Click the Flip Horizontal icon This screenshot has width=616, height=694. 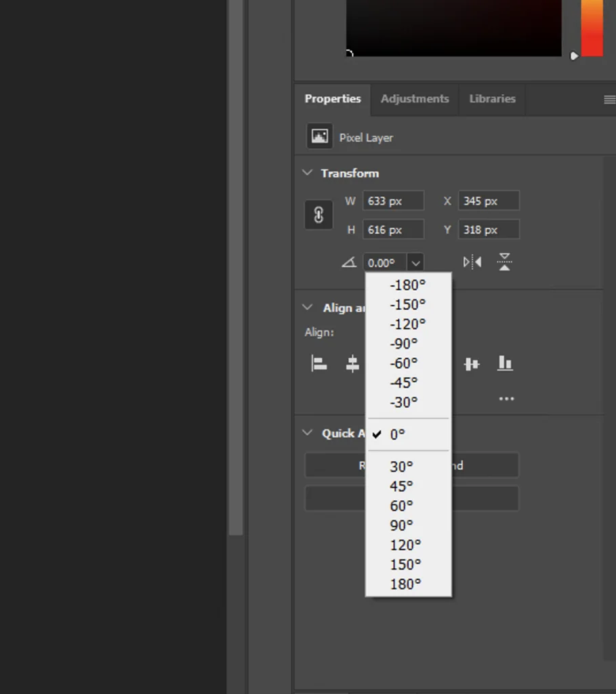click(471, 262)
